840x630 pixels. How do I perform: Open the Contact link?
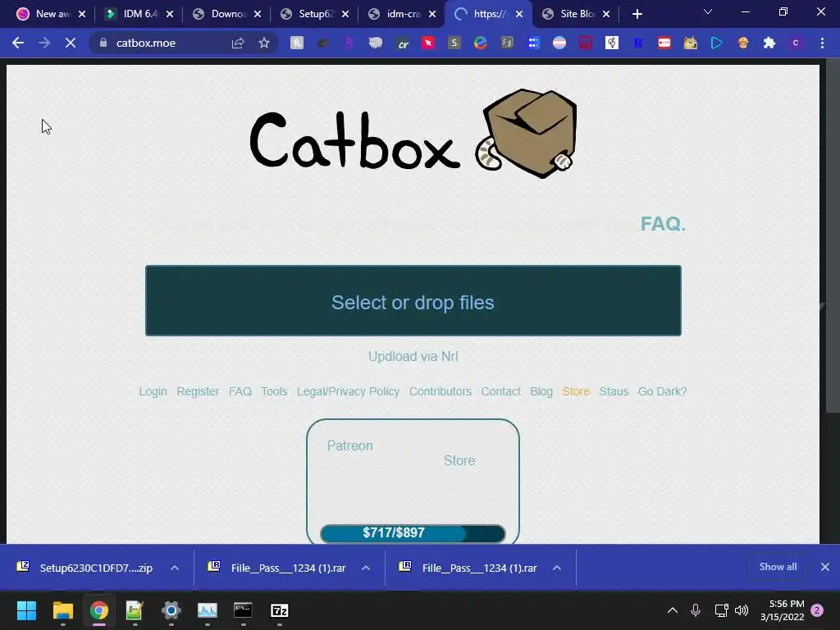(x=501, y=391)
